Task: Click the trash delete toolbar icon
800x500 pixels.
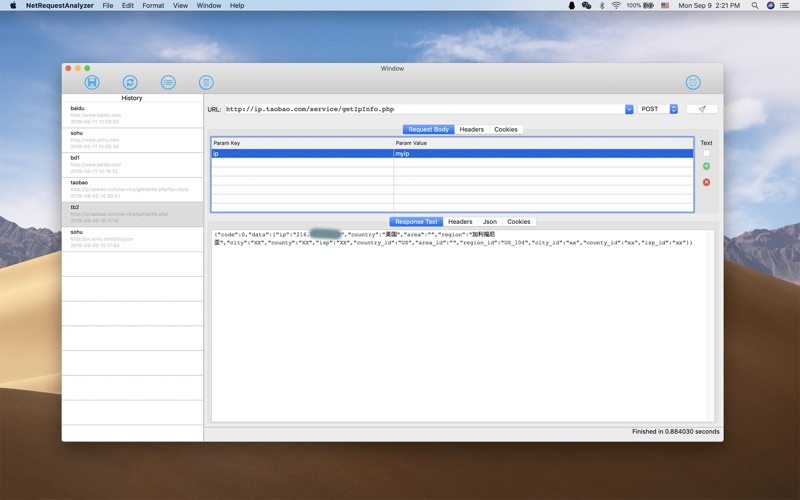Action: (x=206, y=82)
